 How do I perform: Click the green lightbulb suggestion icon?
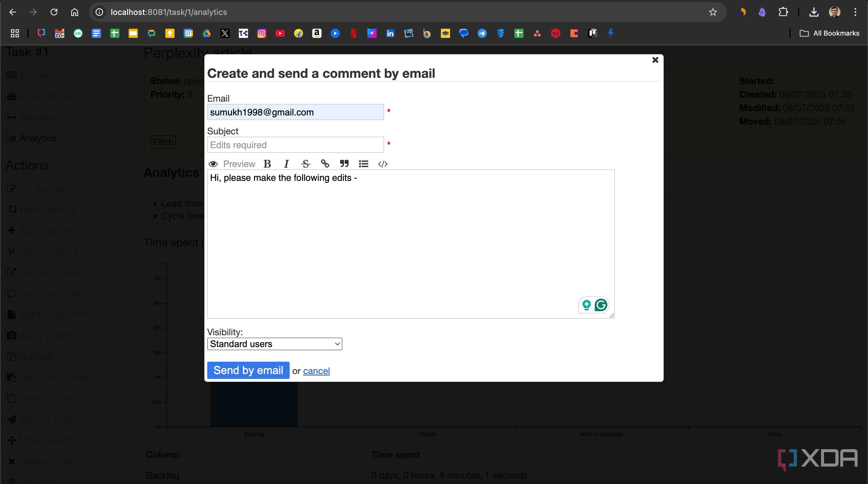(586, 305)
